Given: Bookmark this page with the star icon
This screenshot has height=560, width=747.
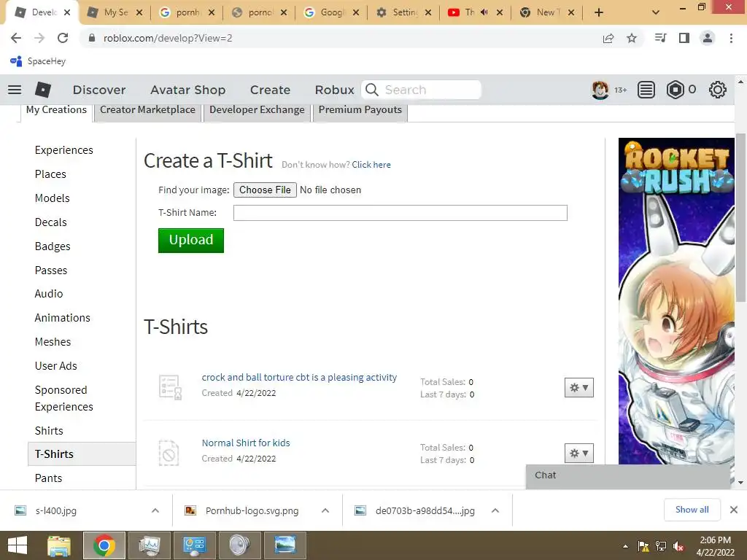Looking at the screenshot, I should point(632,38).
